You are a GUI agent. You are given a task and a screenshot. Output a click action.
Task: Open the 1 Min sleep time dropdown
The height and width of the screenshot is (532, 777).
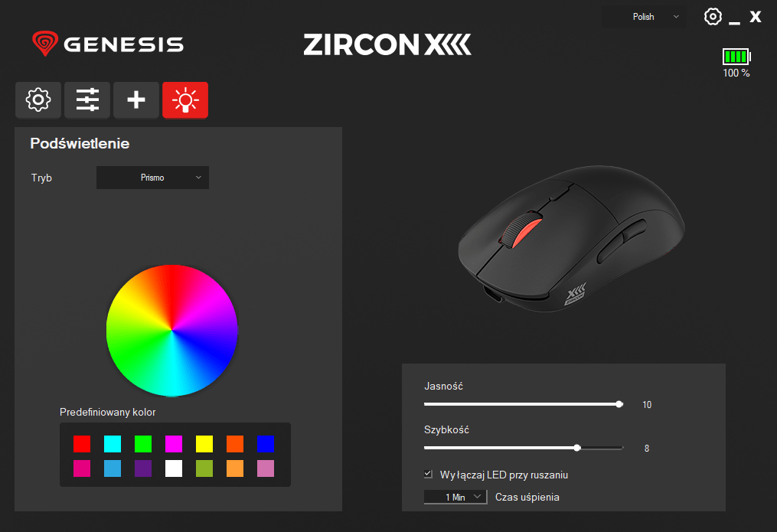[455, 497]
